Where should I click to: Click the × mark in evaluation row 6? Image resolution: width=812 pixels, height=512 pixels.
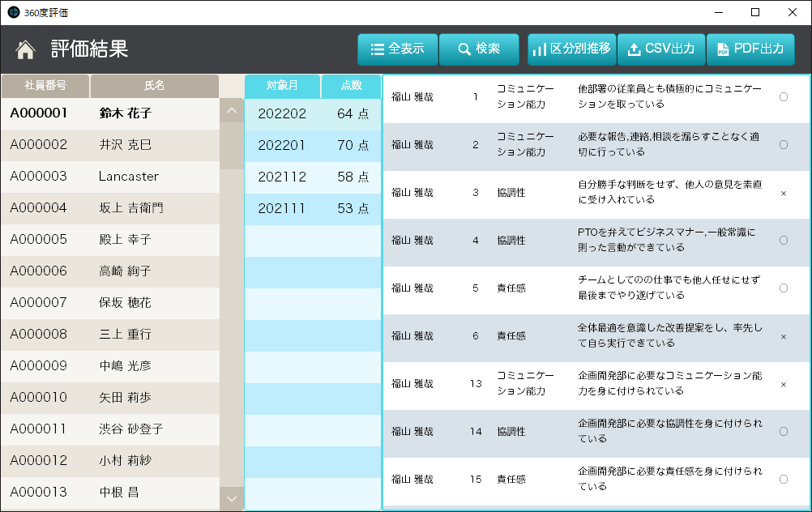[784, 336]
